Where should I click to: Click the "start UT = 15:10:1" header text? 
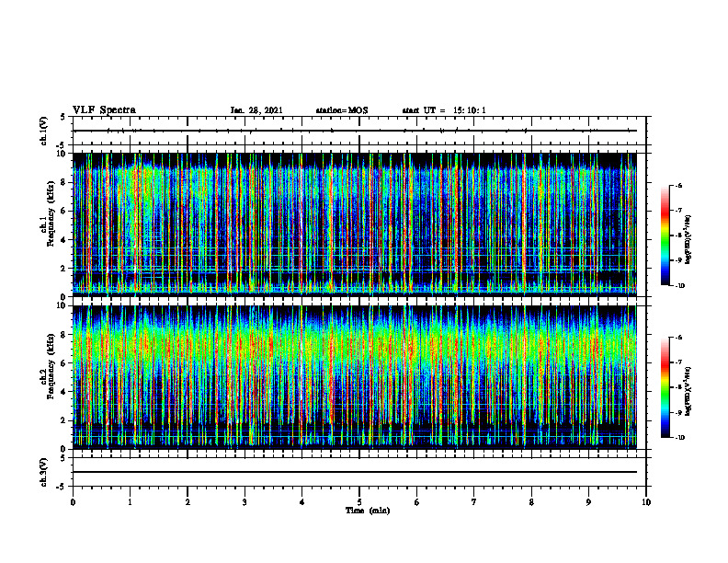coord(444,110)
